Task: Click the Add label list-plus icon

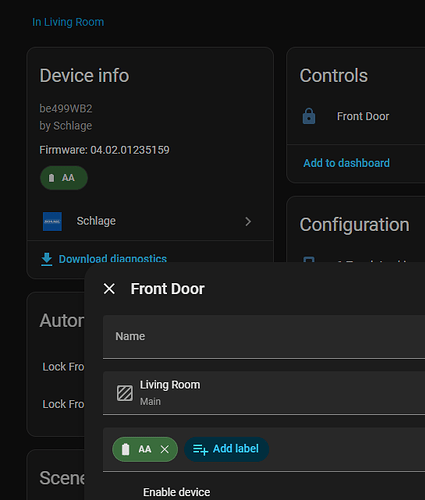Action: [200, 449]
